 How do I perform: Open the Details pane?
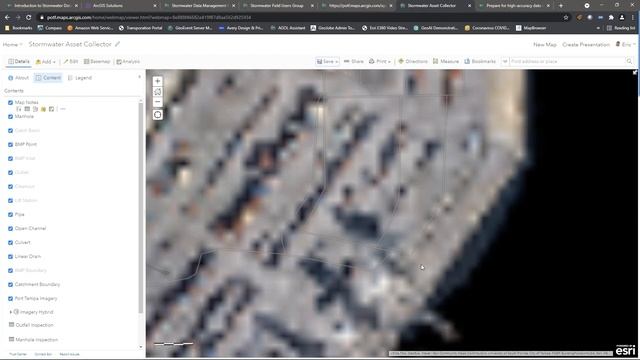coord(19,62)
